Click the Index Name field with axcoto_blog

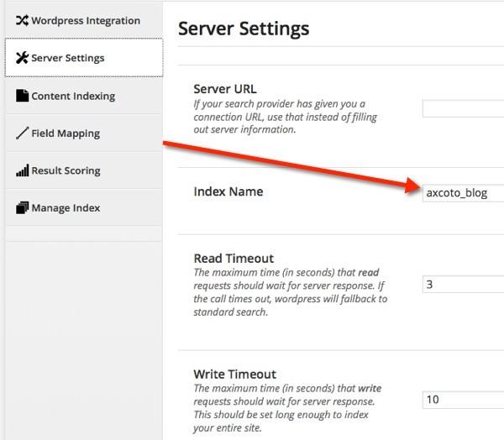click(463, 193)
